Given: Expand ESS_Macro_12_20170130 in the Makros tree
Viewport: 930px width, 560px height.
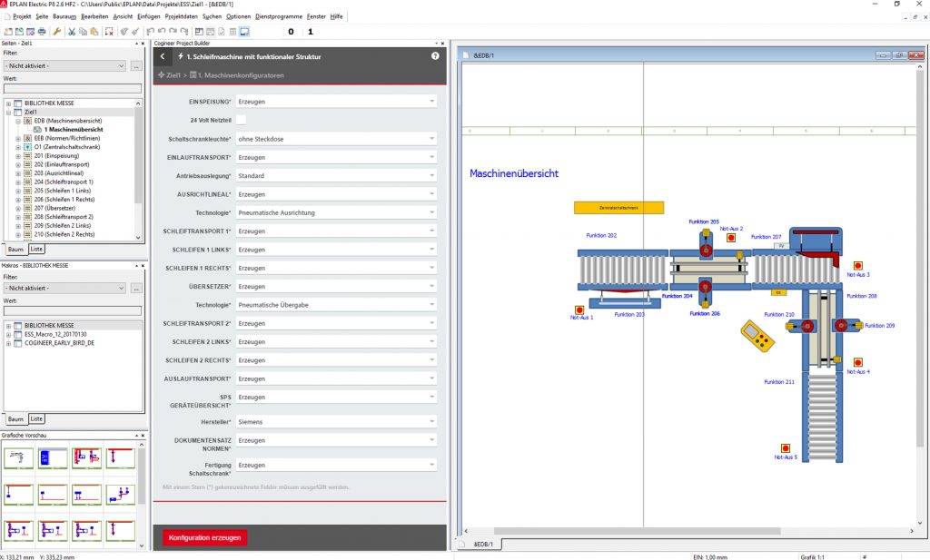Looking at the screenshot, I should (x=8, y=334).
